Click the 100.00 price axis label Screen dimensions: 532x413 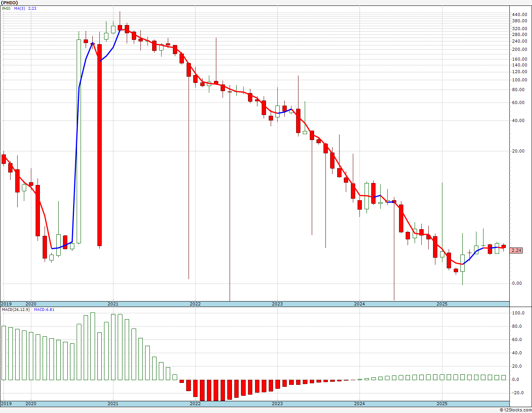coord(519,80)
